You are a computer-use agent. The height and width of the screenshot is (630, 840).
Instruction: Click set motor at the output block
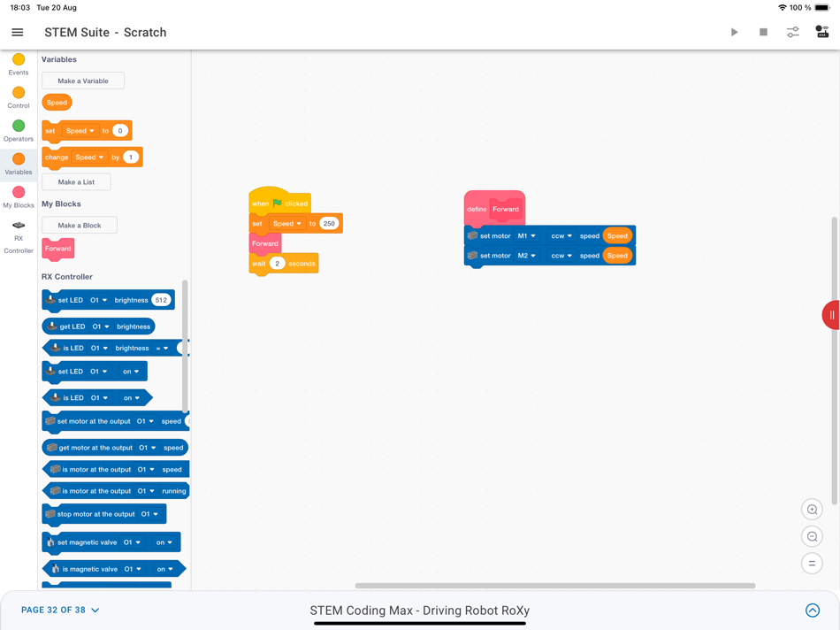click(115, 421)
